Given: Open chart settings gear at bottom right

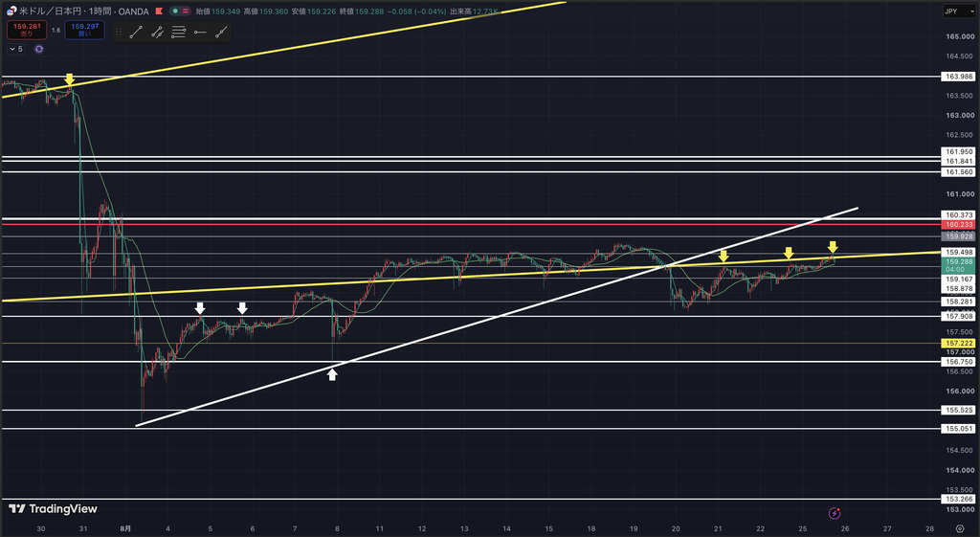Looking at the screenshot, I should 960,529.
